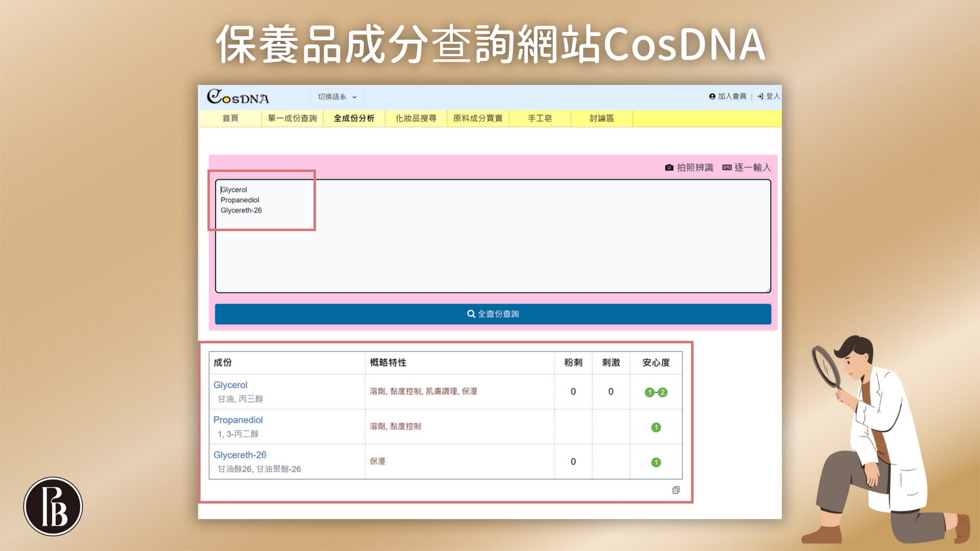Open the Glycerol ingredient link
This screenshot has width=980, height=551.
click(230, 385)
